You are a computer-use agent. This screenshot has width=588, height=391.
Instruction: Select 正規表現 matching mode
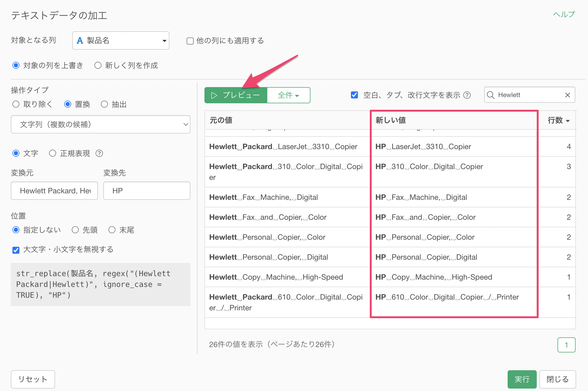(x=53, y=153)
